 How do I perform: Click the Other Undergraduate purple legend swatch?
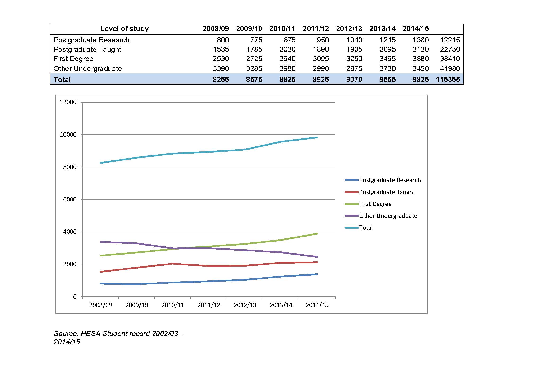351,216
